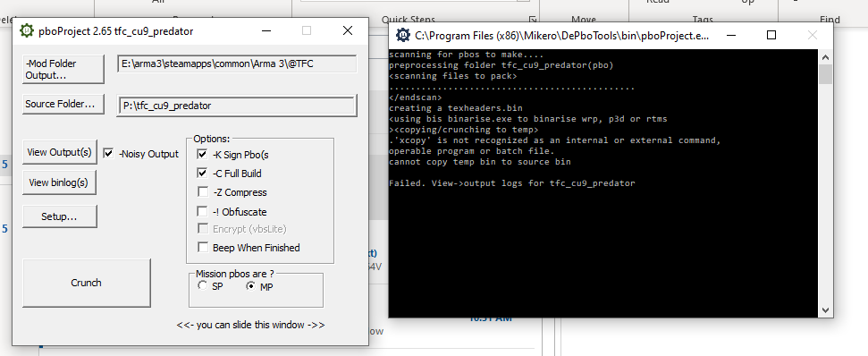
Task: Click the 'xcopy is not recognized' console line
Action: [x=554, y=140]
